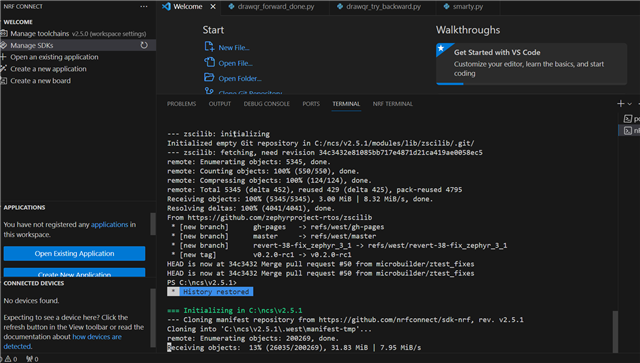Click New File... link

[234, 48]
